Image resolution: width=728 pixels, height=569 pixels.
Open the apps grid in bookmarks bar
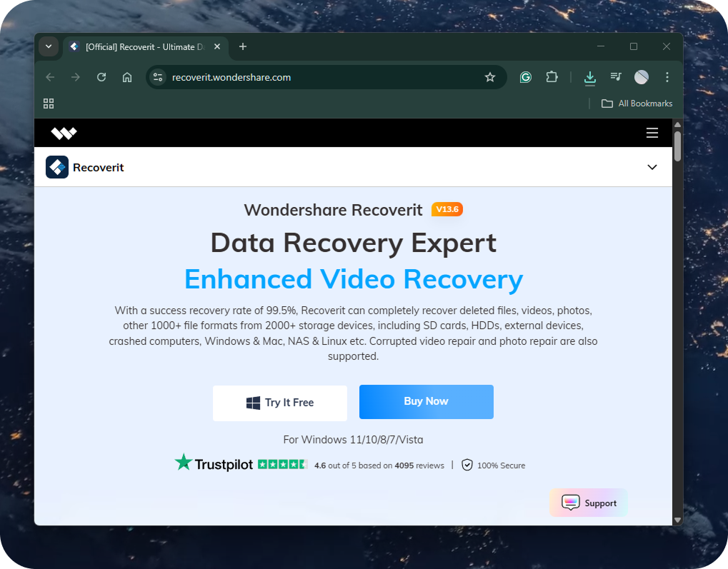pyautogui.click(x=49, y=104)
